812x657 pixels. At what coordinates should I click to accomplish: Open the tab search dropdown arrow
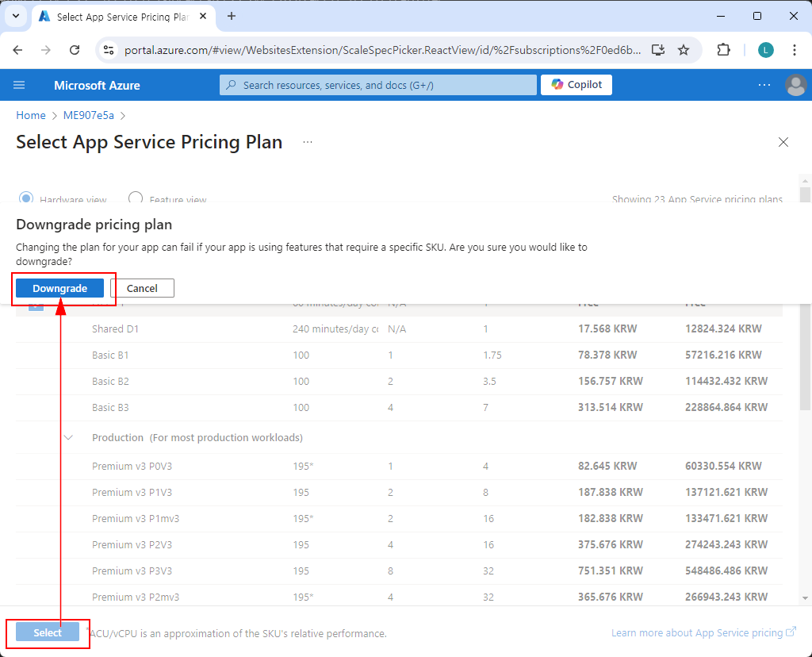coord(16,16)
